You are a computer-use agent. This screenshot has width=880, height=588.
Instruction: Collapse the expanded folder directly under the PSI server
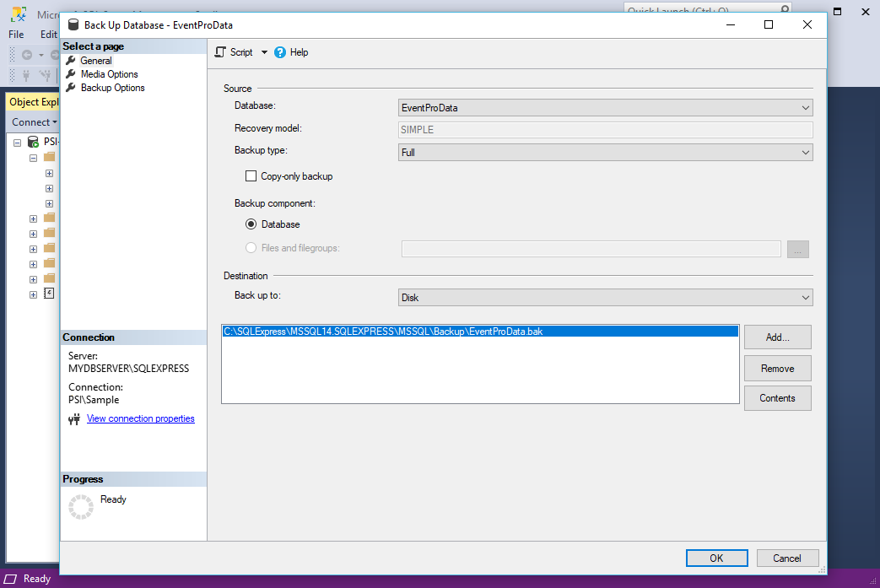(x=33, y=158)
